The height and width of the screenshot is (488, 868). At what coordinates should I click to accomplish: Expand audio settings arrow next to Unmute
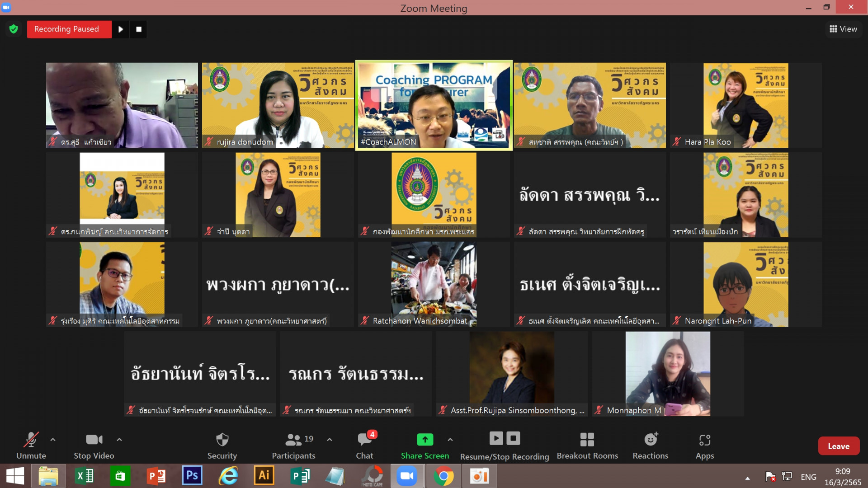53,439
